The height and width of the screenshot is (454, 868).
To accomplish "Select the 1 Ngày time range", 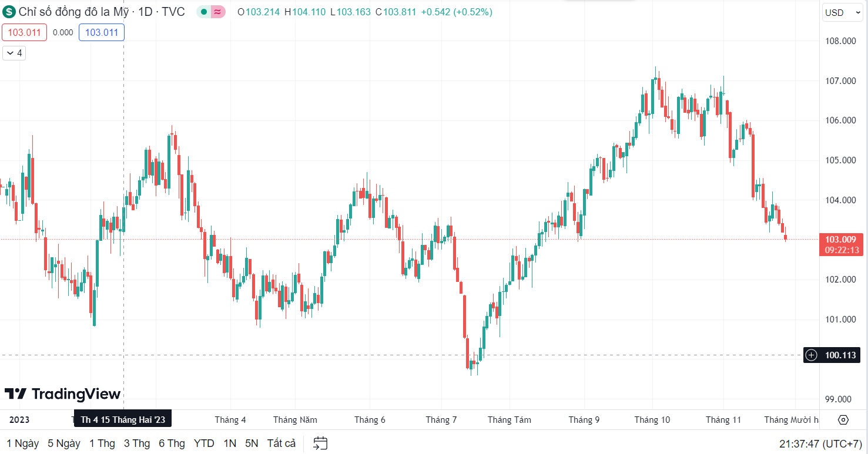I will (23, 443).
